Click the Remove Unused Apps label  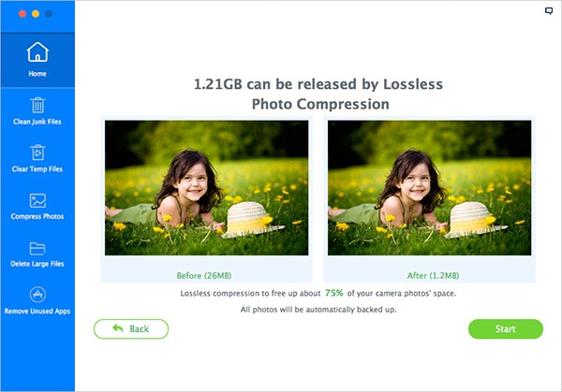(37, 312)
